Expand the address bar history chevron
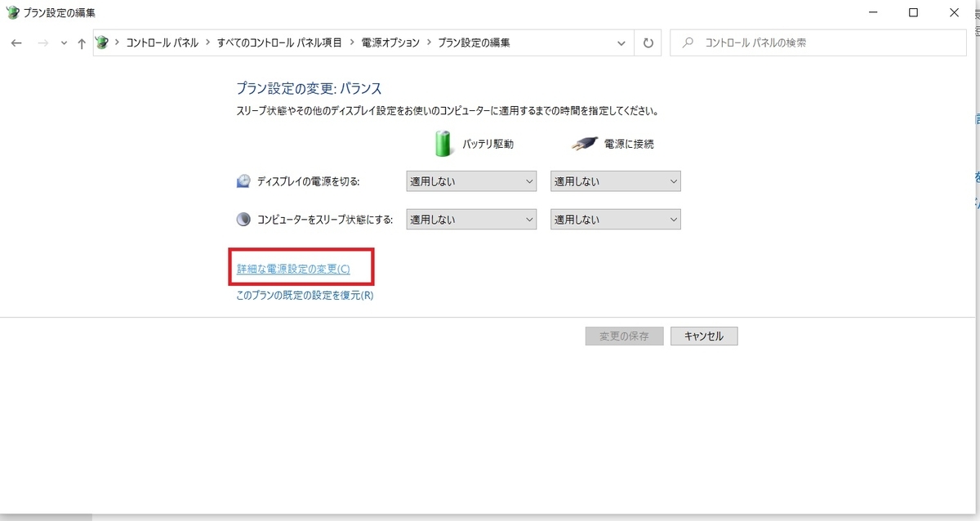The height and width of the screenshot is (521, 980). (x=621, y=42)
